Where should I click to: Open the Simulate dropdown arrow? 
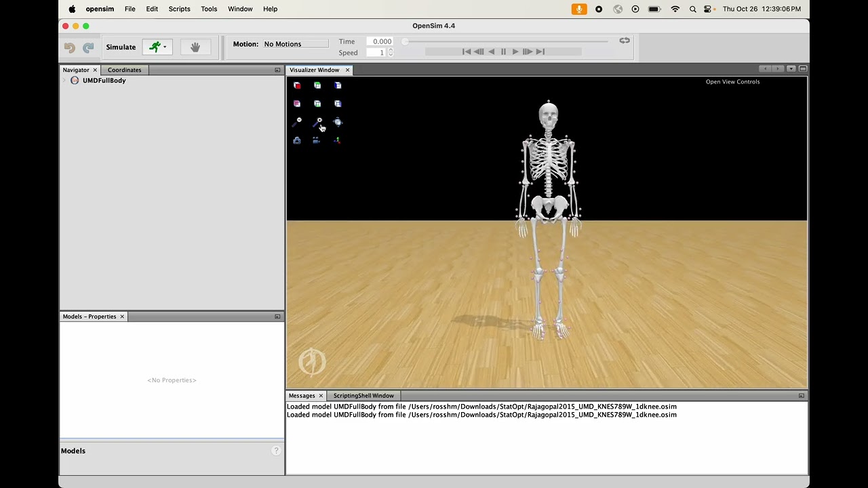(165, 47)
